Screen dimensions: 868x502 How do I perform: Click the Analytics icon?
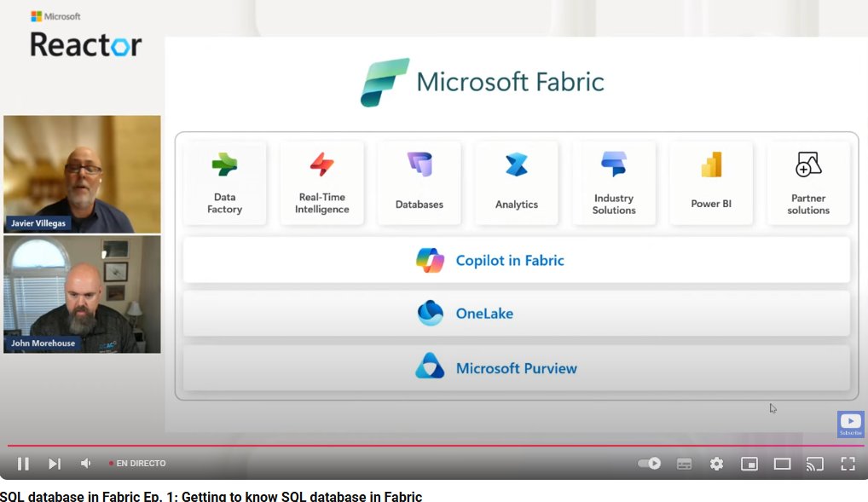(517, 164)
